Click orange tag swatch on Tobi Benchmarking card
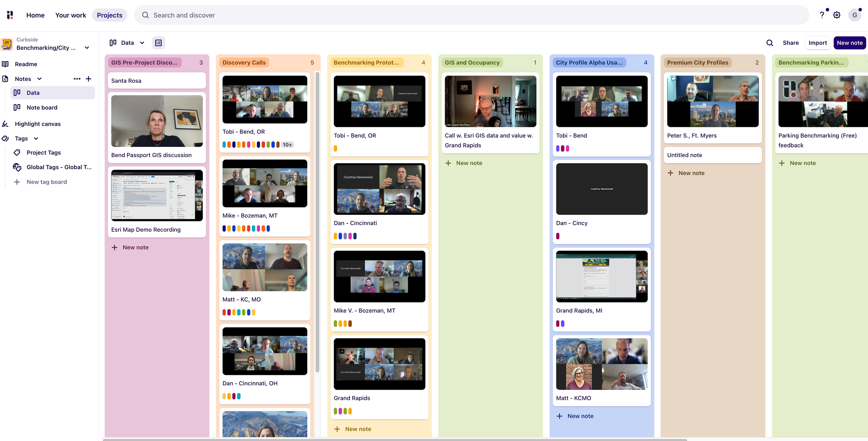The image size is (868, 441). coord(335,148)
